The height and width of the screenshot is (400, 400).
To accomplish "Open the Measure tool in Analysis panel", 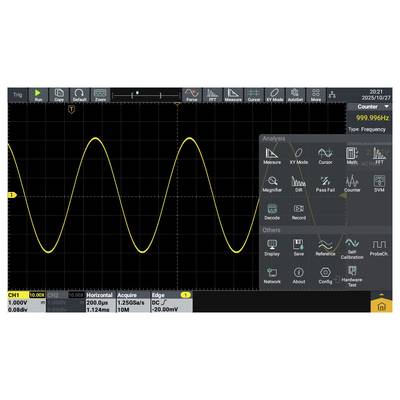I will point(272,156).
